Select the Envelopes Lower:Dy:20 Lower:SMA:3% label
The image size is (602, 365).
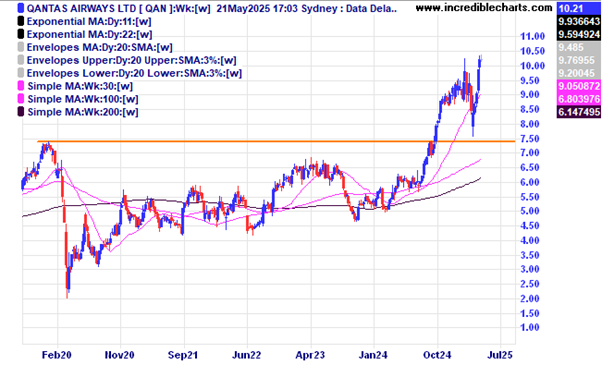coord(134,73)
